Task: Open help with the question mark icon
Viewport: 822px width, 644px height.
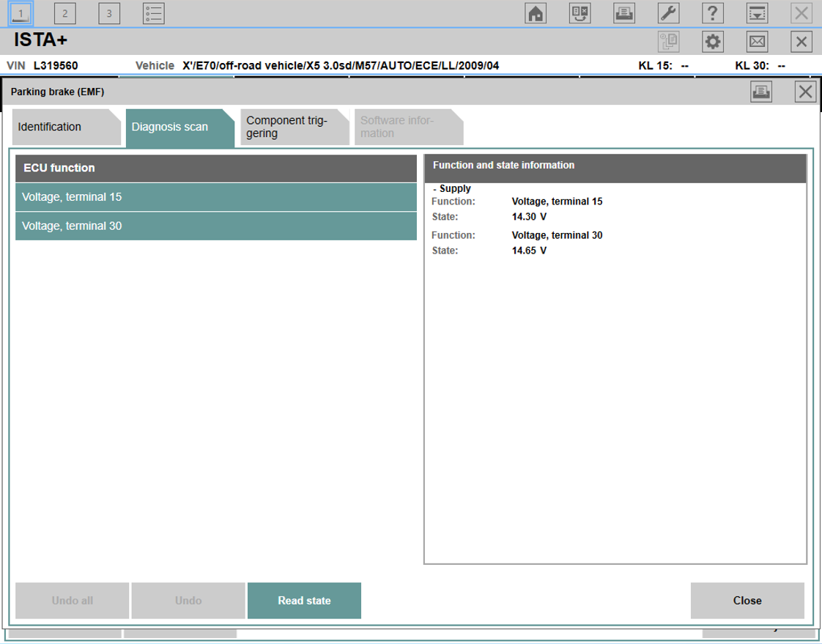Action: click(712, 13)
